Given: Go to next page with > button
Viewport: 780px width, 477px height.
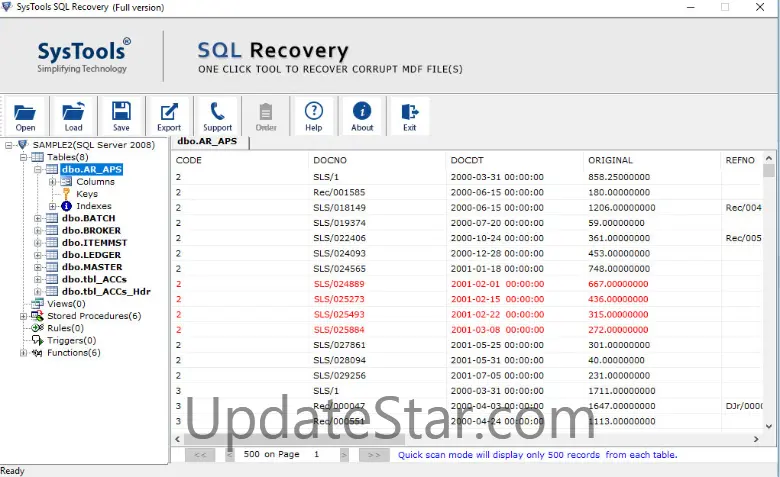Looking at the screenshot, I should click(x=344, y=455).
